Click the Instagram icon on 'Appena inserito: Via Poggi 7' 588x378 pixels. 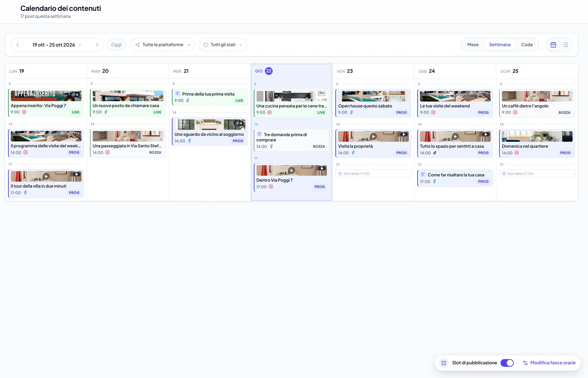click(24, 112)
